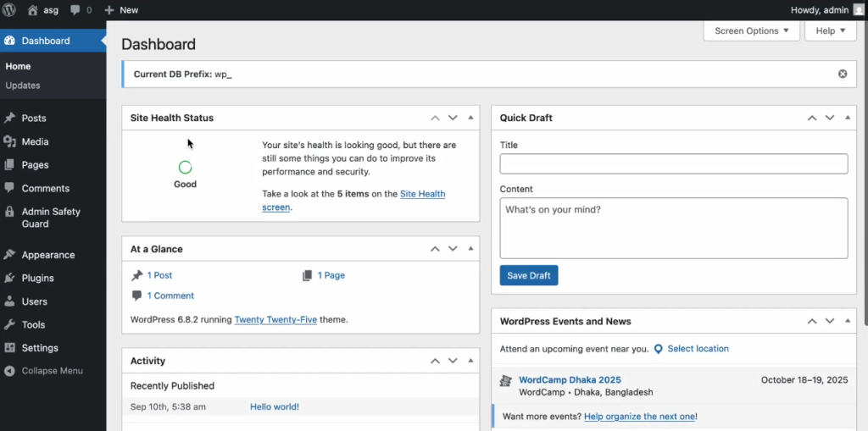Click the Save Draft button
The image size is (868, 431).
[x=528, y=276]
